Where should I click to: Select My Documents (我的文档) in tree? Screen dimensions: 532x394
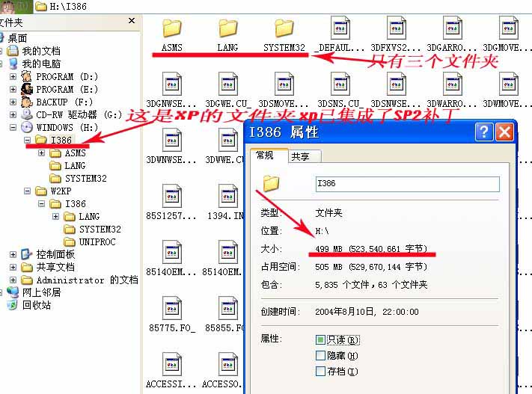(41, 51)
